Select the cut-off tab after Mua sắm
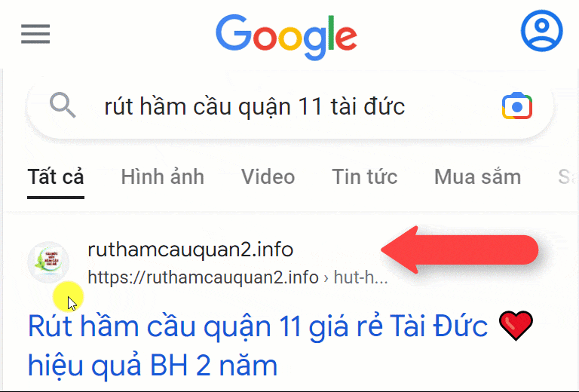579x392 pixels. click(x=568, y=177)
